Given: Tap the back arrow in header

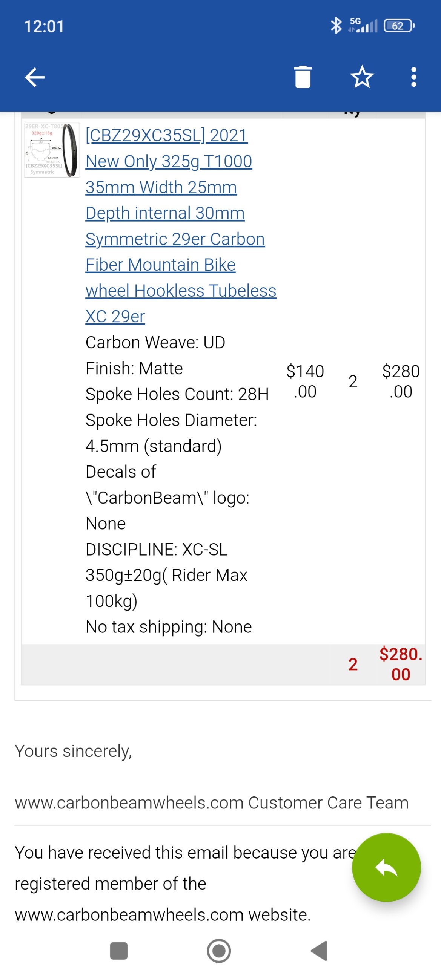Looking at the screenshot, I should coord(35,77).
